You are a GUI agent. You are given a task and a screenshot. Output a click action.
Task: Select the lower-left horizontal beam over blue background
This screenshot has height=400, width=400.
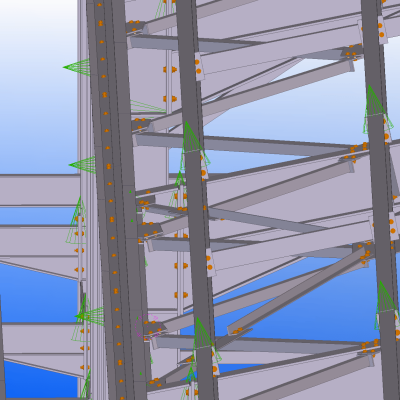tap(42, 338)
